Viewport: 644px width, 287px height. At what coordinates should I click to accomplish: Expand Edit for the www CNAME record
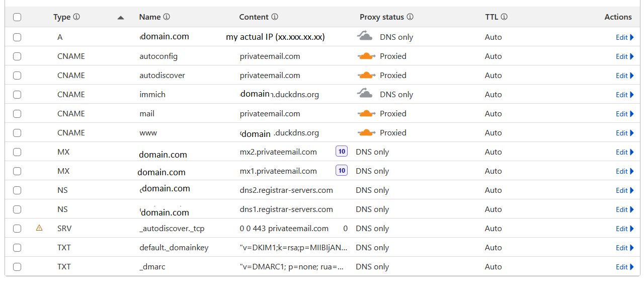(624, 133)
